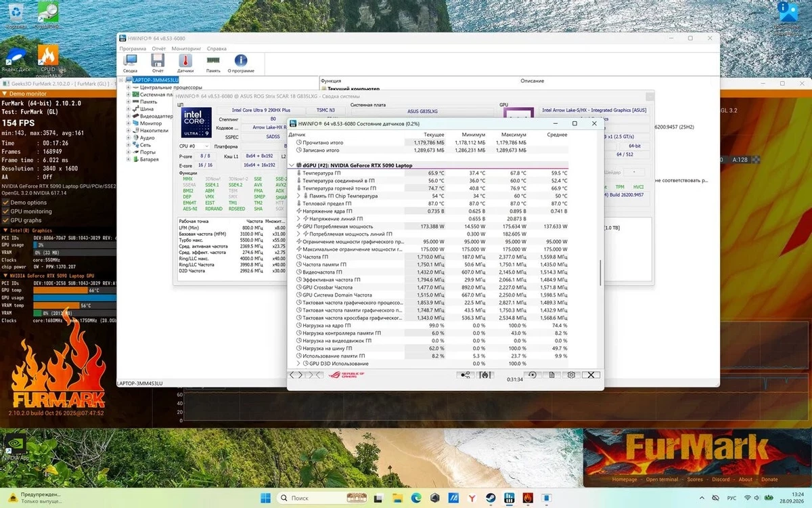Open the Справка menu
The width and height of the screenshot is (812, 508).
(217, 49)
